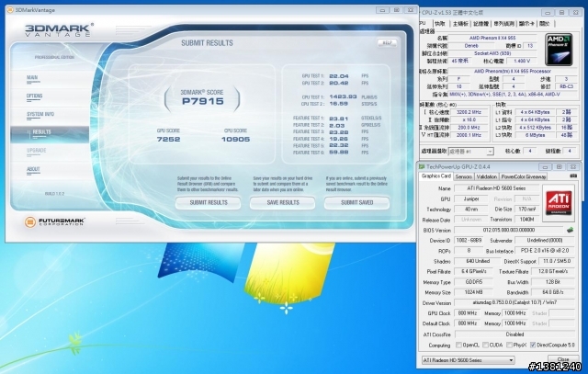Click the GPU-Z screenshot camera icon

pos(573,176)
